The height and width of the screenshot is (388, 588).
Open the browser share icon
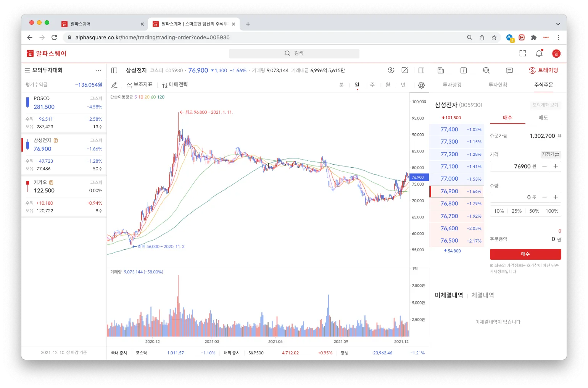482,37
